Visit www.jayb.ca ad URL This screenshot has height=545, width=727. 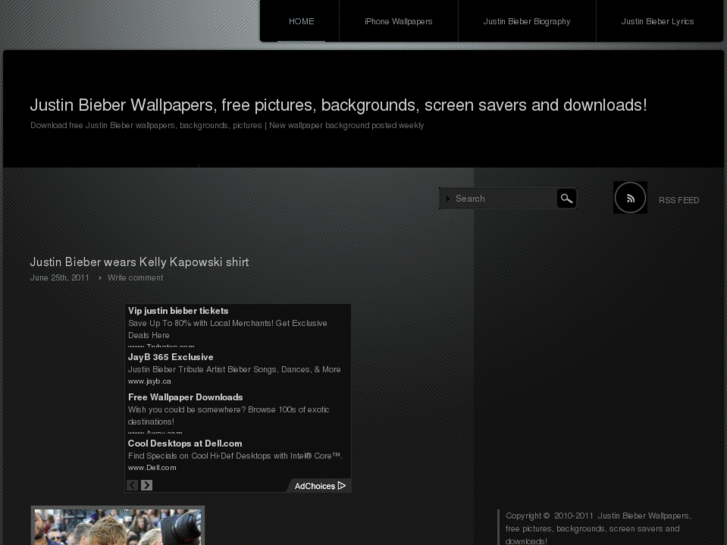point(149,381)
